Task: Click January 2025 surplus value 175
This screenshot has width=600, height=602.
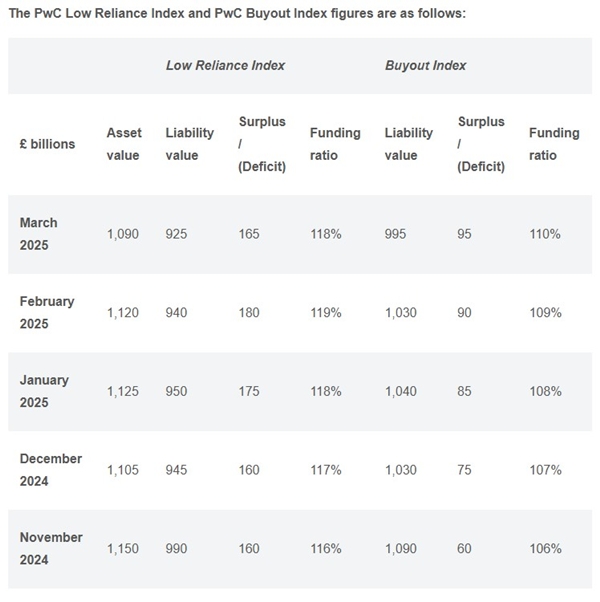Action: 249,392
